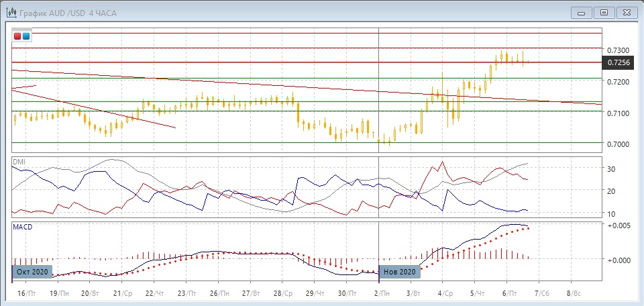Image resolution: width=644 pixels, height=306 pixels.
Task: Maximize the AUD/USD chart window
Action: tap(604, 12)
